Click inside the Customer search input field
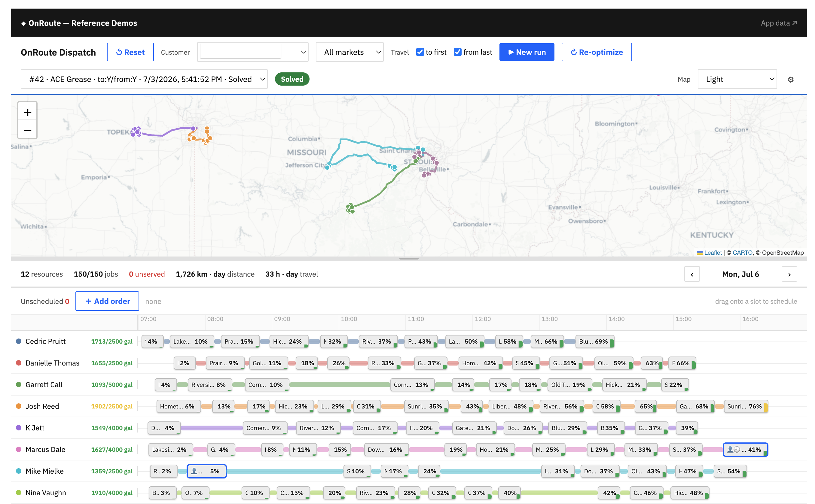Viewport: 815px width, 504px height. [x=240, y=51]
